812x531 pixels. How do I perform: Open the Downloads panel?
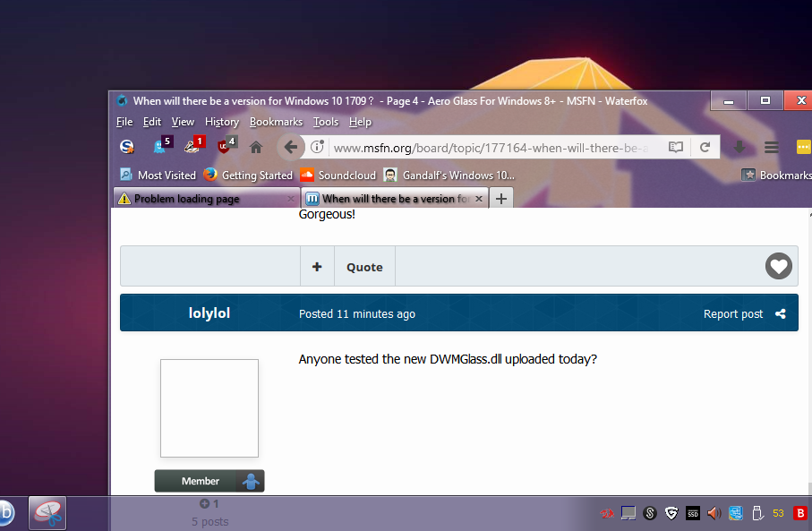tap(739, 148)
